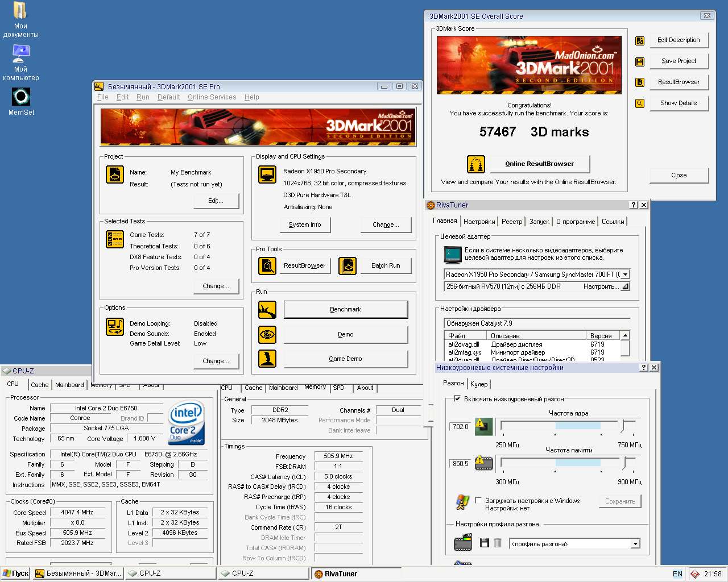Launch the MemSet desktop icon
The width and height of the screenshot is (728, 582).
click(21, 101)
